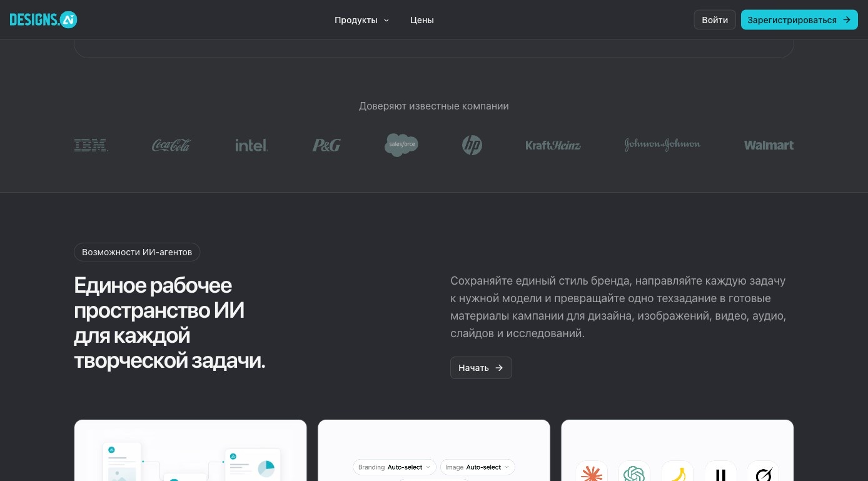Click the Salesforce cloud logo

[401, 145]
